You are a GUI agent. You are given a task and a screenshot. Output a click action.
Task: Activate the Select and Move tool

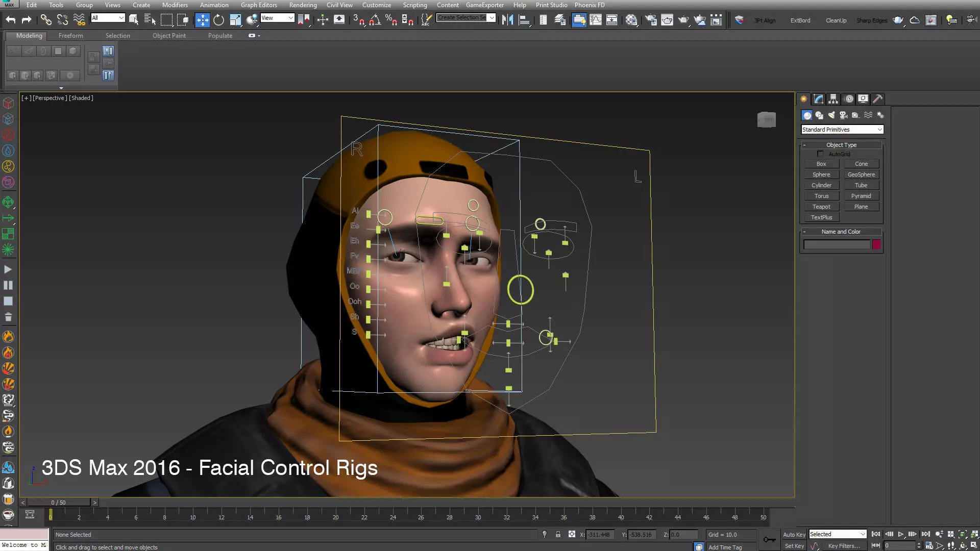tap(203, 20)
